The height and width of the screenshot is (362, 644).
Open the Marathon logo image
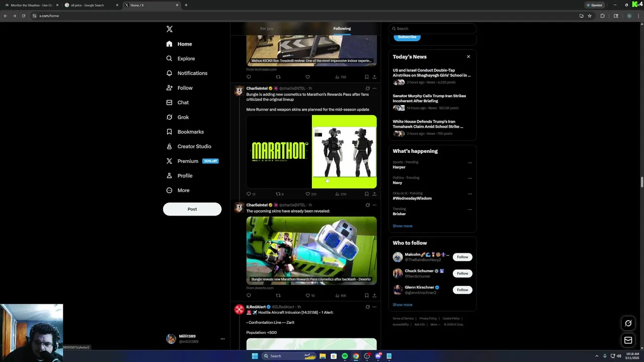coord(279,152)
